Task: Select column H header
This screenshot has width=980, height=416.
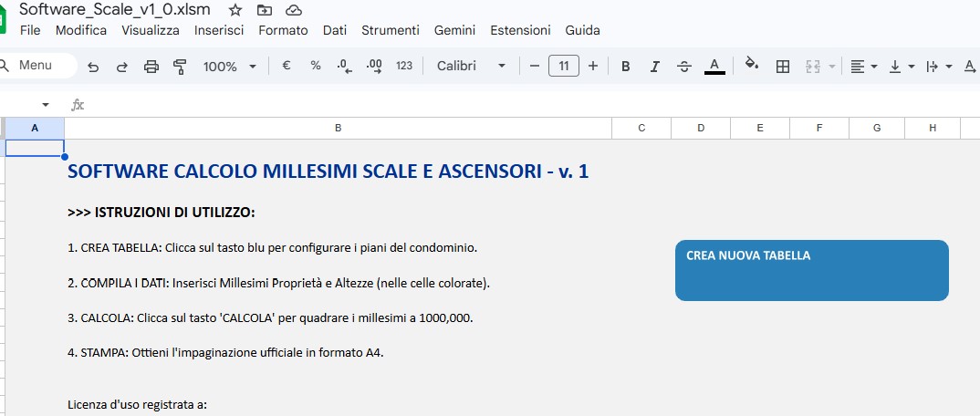Action: tap(933, 128)
